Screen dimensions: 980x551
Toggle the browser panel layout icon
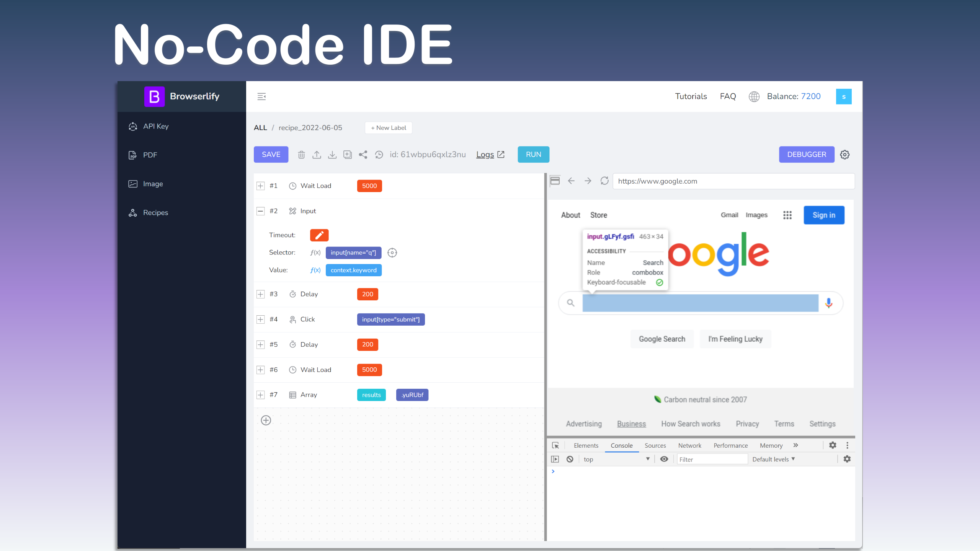[x=555, y=181]
